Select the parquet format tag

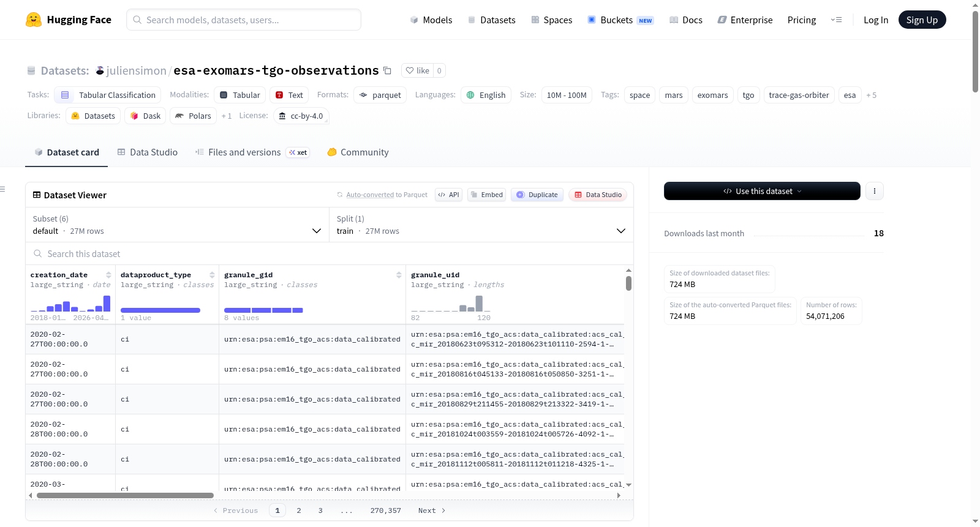pos(380,95)
